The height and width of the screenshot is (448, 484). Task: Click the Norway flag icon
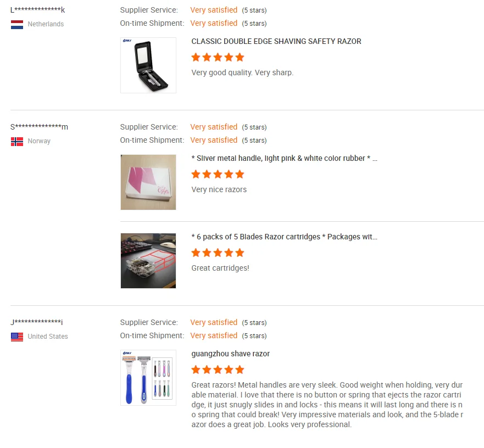click(17, 141)
